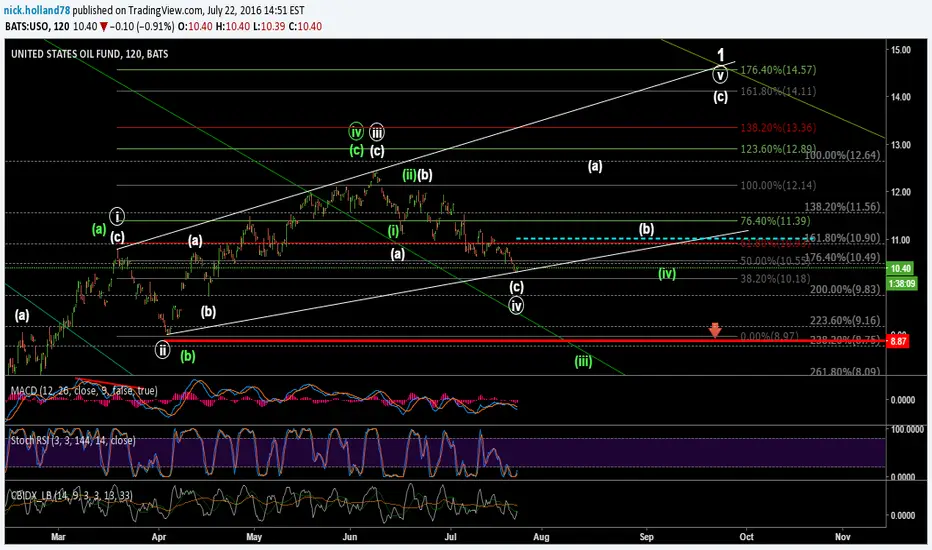Click the 12.00 price axis label
932x550 pixels.
click(900, 192)
